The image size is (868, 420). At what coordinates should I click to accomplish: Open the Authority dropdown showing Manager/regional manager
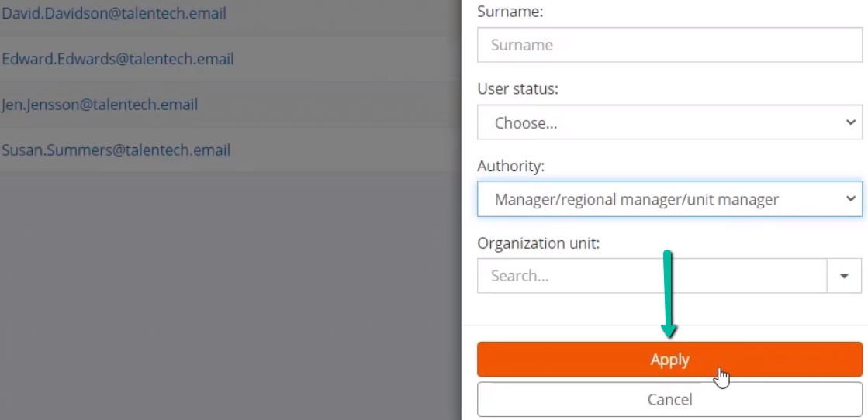pyautogui.click(x=670, y=198)
